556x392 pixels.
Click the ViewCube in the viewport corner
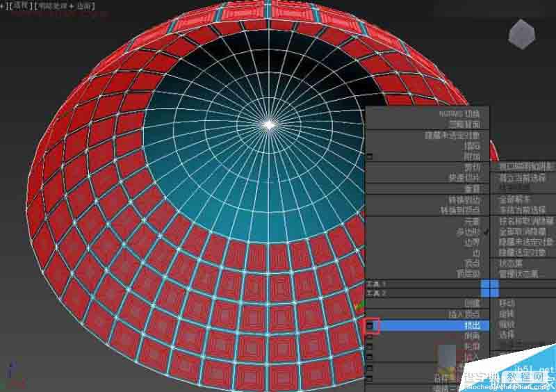521,34
